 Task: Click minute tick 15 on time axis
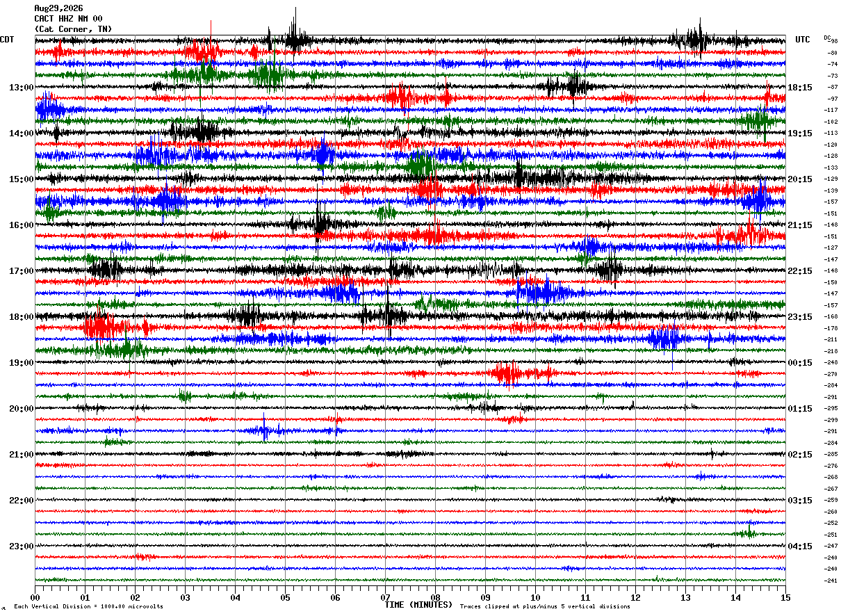click(785, 597)
